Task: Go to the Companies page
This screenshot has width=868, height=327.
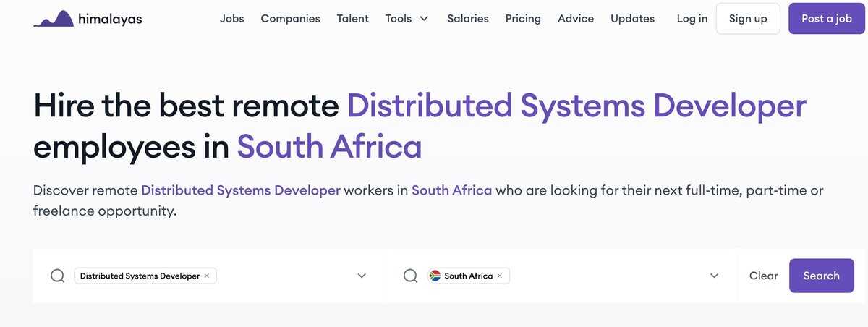Action: (290, 19)
